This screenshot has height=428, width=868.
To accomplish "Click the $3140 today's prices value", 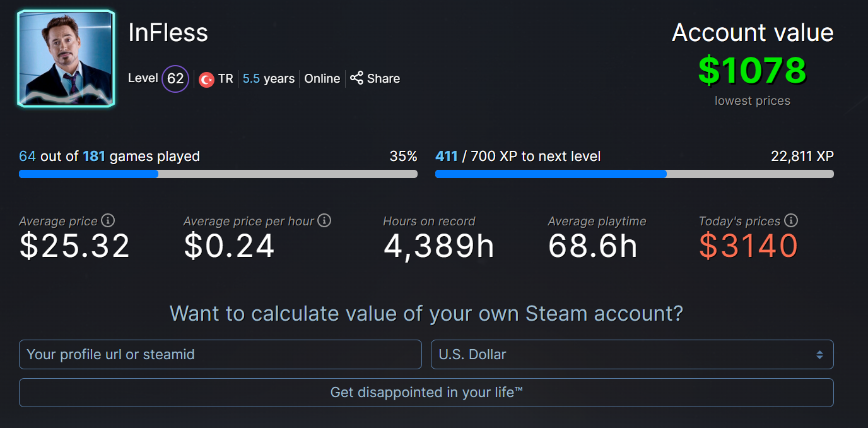I will point(748,246).
